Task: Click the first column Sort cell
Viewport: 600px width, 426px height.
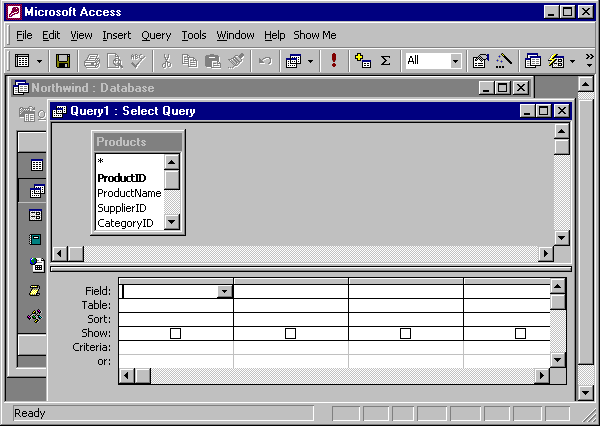Action: pyautogui.click(x=176, y=320)
